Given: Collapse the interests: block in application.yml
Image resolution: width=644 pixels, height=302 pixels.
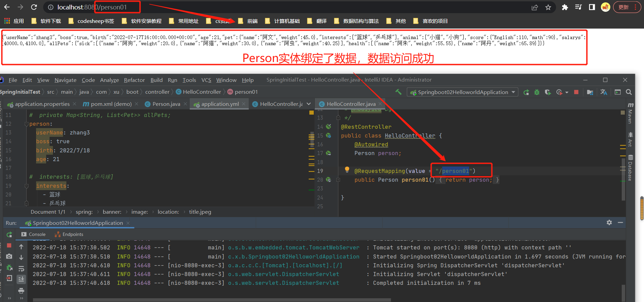Looking at the screenshot, I should (27, 186).
